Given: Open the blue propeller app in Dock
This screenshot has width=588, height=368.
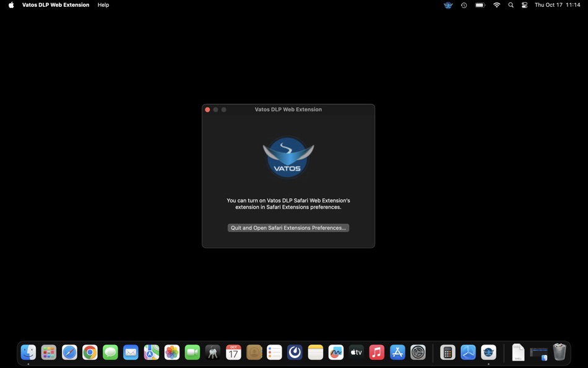Looking at the screenshot, I should coord(468,353).
